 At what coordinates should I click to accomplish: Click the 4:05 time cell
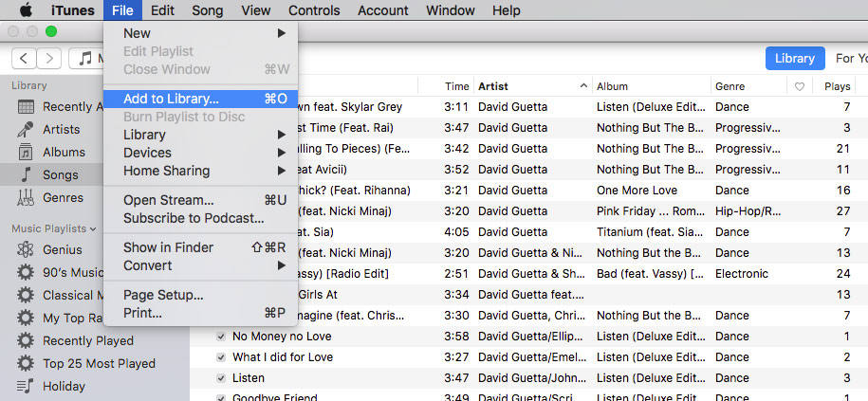point(456,232)
